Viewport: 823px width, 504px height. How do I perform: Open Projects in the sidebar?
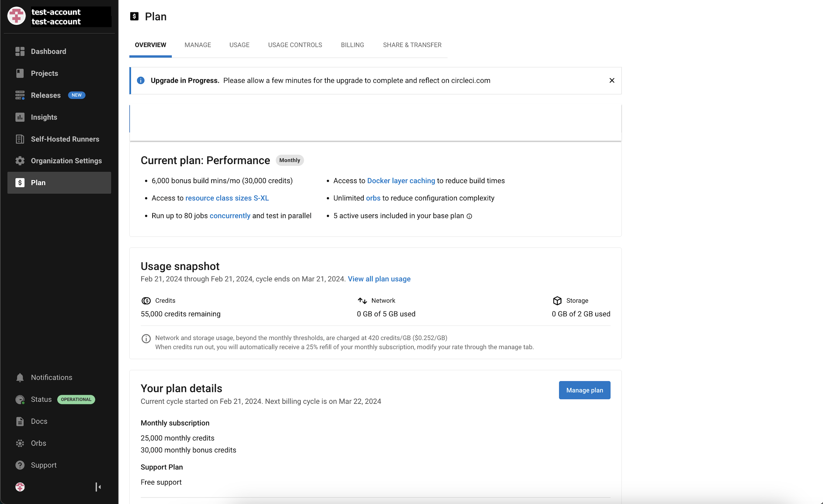(x=59, y=73)
